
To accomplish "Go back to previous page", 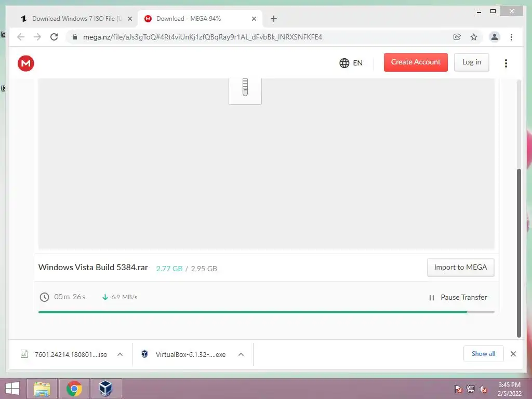I will (21, 37).
